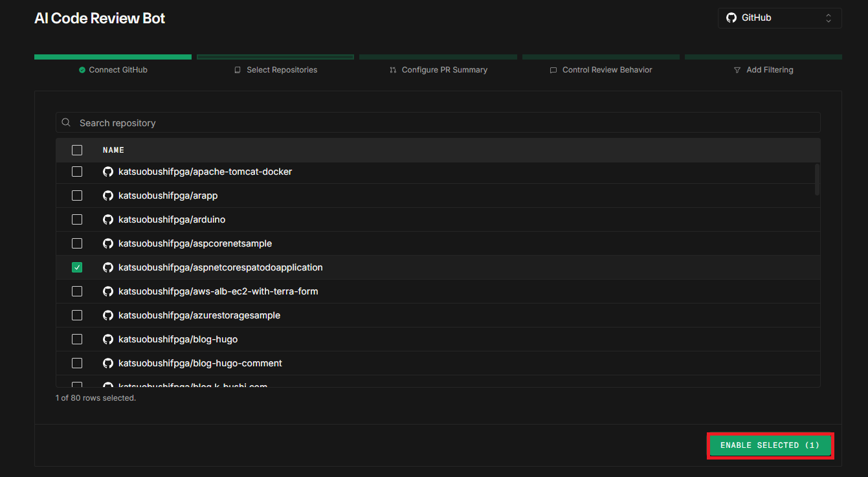Click katsuobushifpga/aspnetcorespatodoapplication repository name
Screen dimensions: 868x477
coord(220,267)
